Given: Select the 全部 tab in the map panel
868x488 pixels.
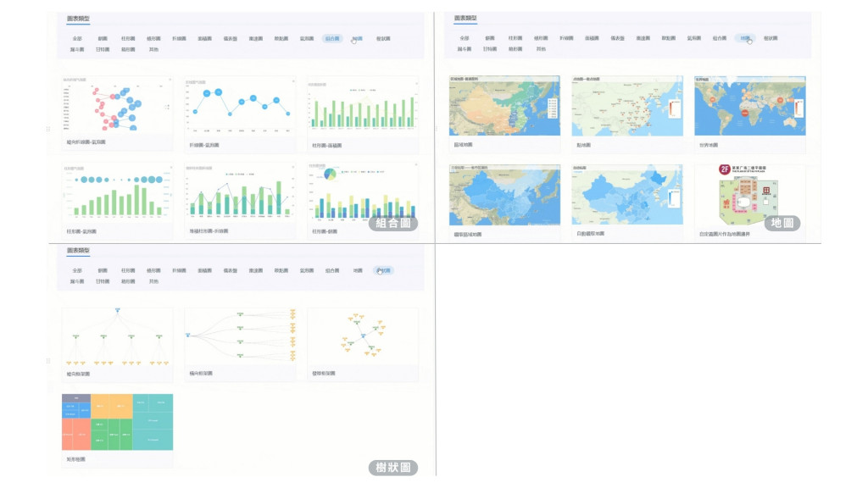Looking at the screenshot, I should pyautogui.click(x=464, y=38).
